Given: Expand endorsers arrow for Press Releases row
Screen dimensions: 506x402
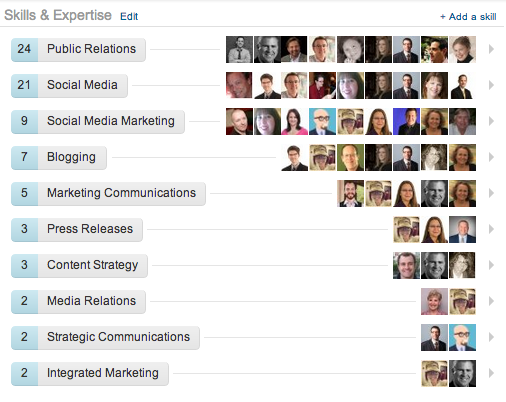Looking at the screenshot, I should pos(491,229).
